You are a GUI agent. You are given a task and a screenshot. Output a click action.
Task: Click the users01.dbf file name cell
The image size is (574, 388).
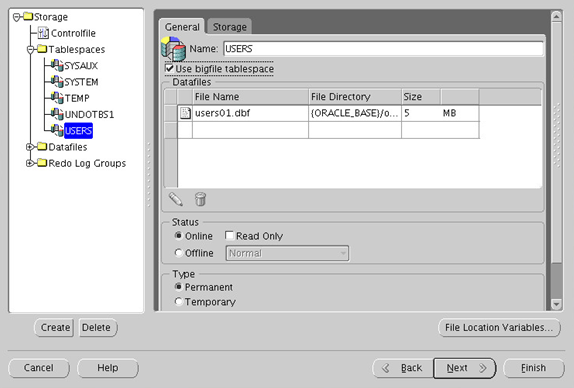click(x=250, y=113)
